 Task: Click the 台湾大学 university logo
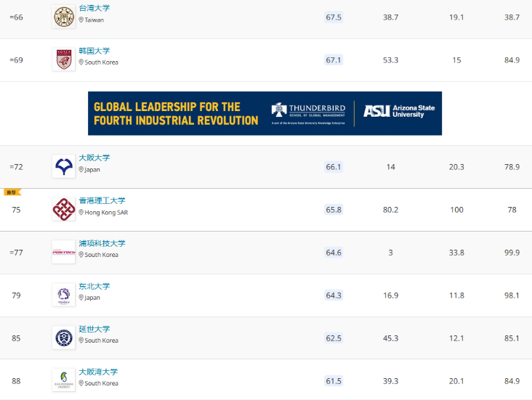point(64,17)
